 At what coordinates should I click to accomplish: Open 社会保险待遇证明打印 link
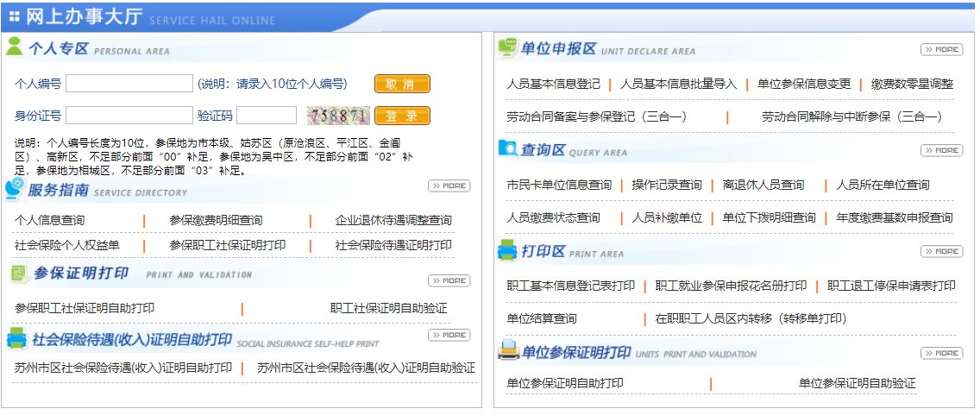(x=393, y=245)
